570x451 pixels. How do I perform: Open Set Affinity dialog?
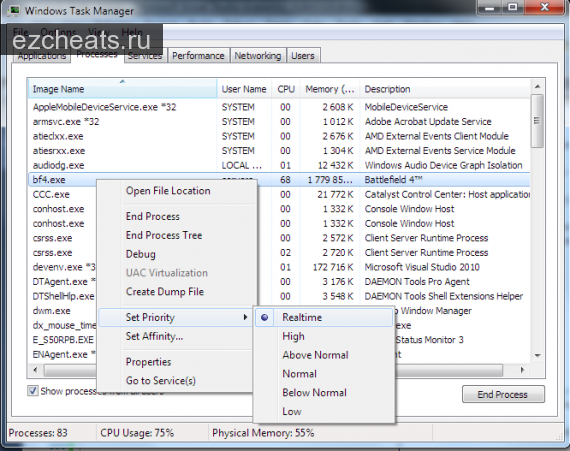(x=154, y=336)
